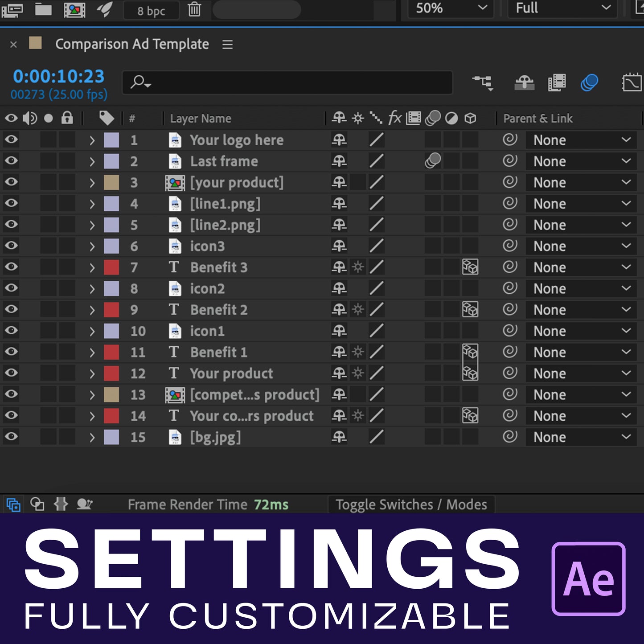Click the pick whip for Benefit 3
This screenshot has width=644, height=644.
[510, 267]
